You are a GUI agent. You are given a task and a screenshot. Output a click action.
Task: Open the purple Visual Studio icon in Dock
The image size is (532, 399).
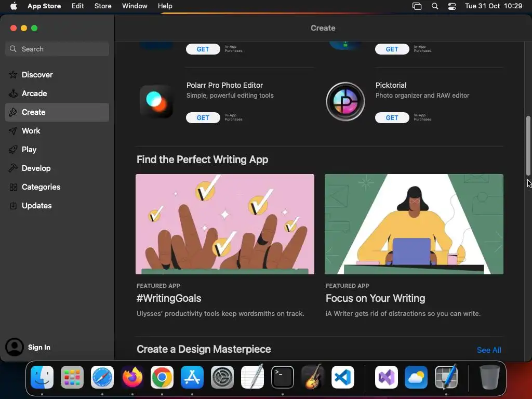pyautogui.click(x=386, y=377)
